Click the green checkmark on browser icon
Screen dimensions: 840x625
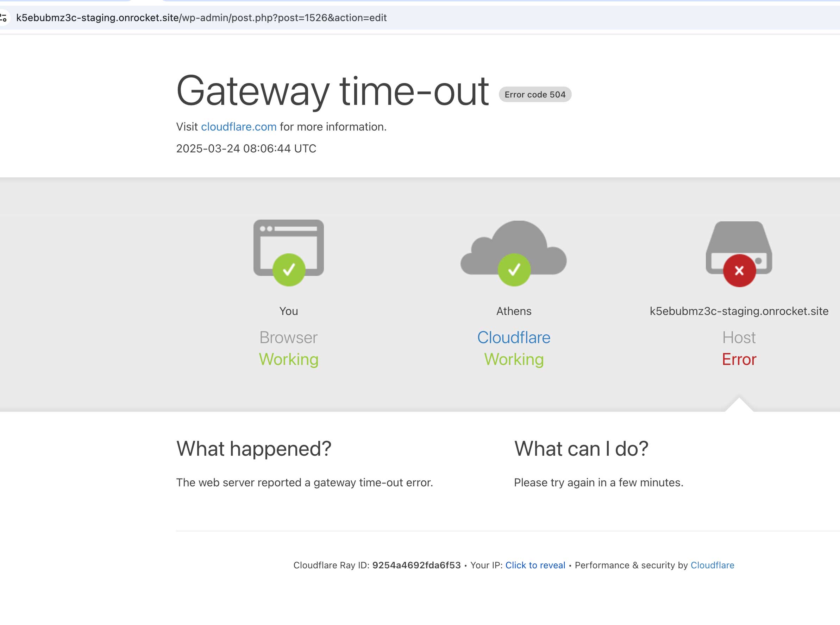click(289, 270)
